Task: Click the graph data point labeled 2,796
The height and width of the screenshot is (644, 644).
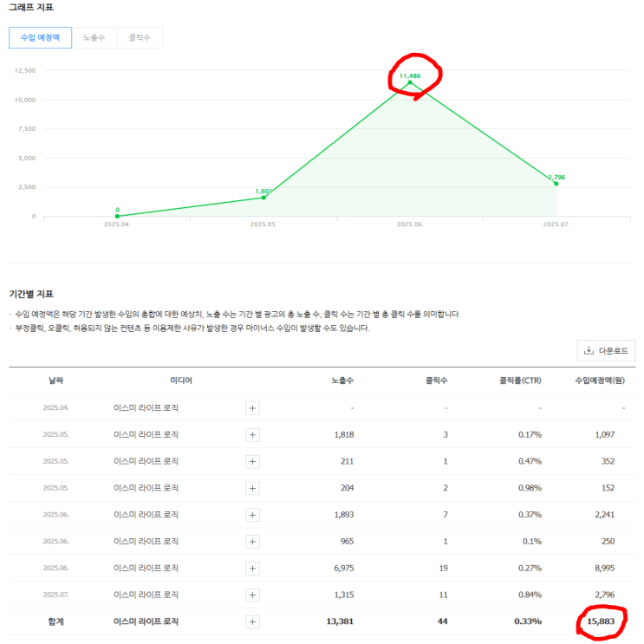Action: (x=556, y=184)
